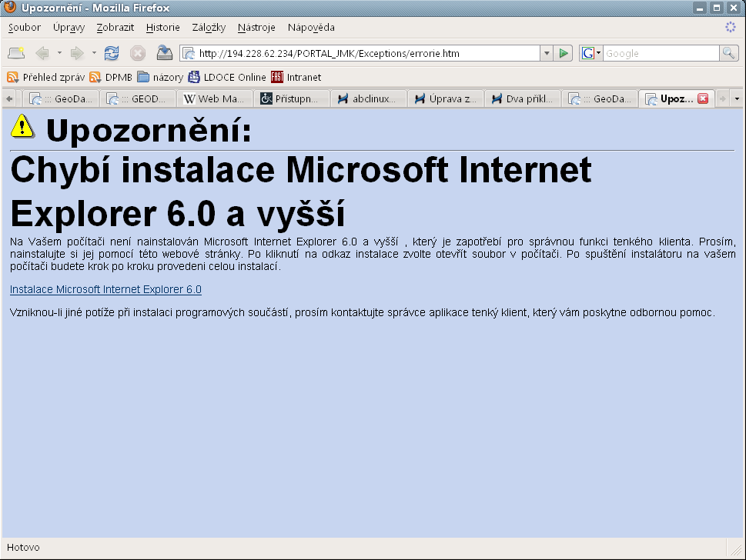Click the RSS icon of DPMB bookmark
The width and height of the screenshot is (746, 560).
[x=95, y=77]
